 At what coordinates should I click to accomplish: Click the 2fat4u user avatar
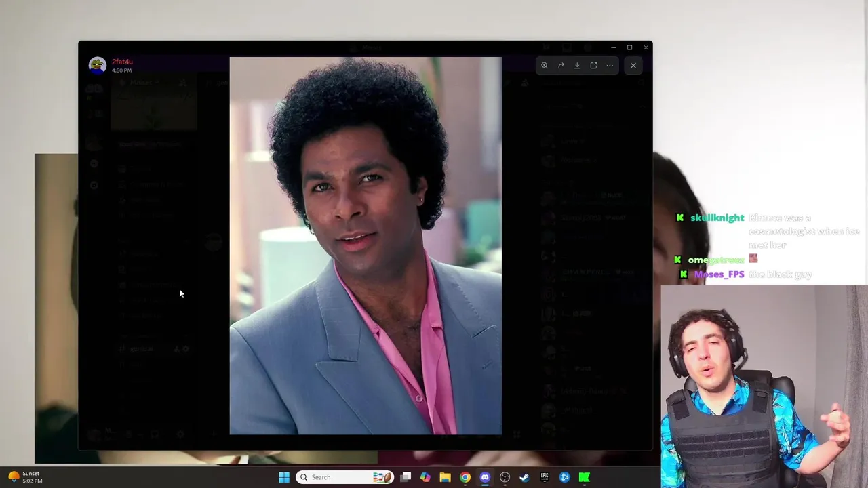98,65
